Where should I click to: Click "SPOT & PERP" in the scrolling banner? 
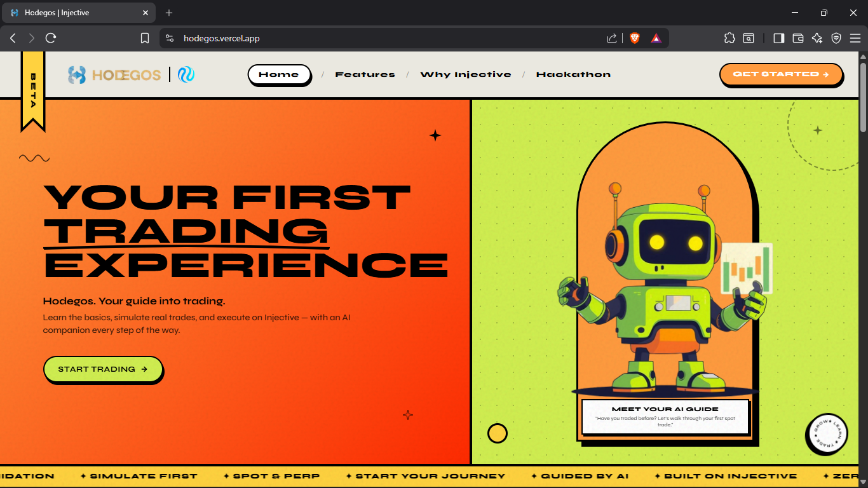(276, 476)
